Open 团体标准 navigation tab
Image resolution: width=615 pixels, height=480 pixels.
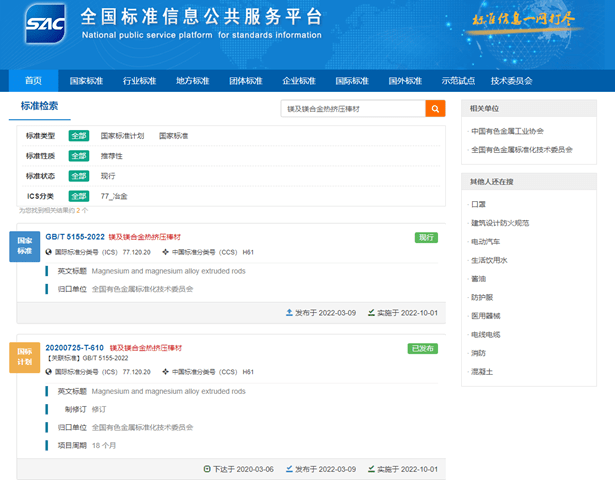click(246, 81)
